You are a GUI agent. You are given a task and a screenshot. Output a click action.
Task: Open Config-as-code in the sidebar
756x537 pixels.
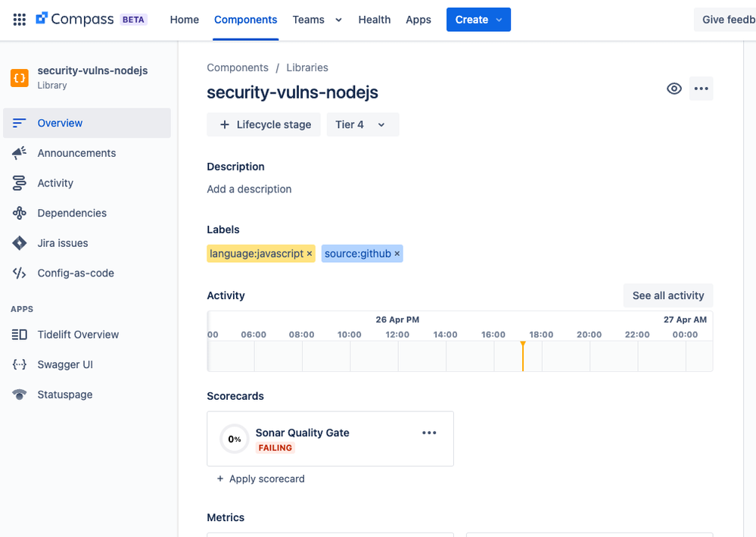coord(87,273)
